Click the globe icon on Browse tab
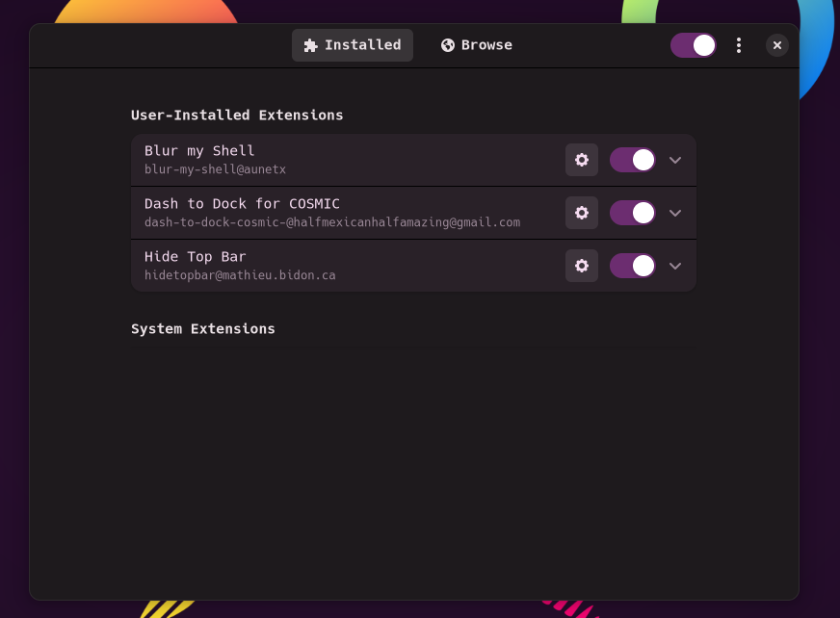The image size is (840, 618). point(448,45)
